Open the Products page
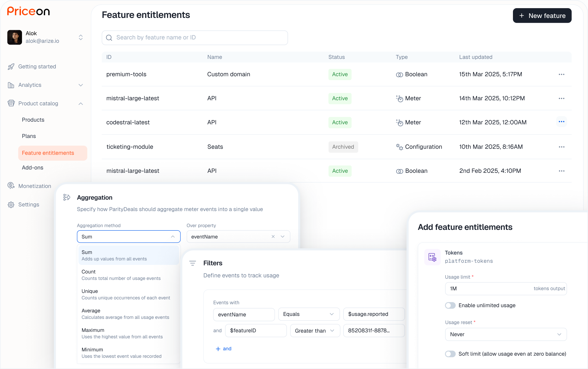Screen dimensions: 588x369 33,120
